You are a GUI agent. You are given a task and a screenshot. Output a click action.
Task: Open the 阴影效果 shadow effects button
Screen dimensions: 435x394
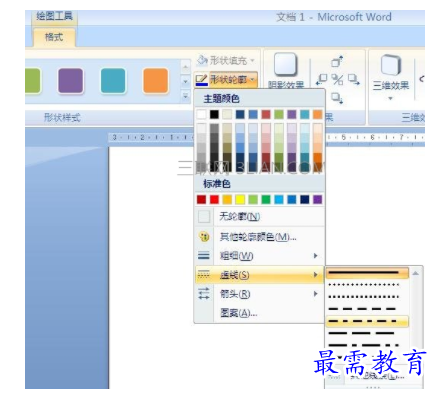coord(286,70)
